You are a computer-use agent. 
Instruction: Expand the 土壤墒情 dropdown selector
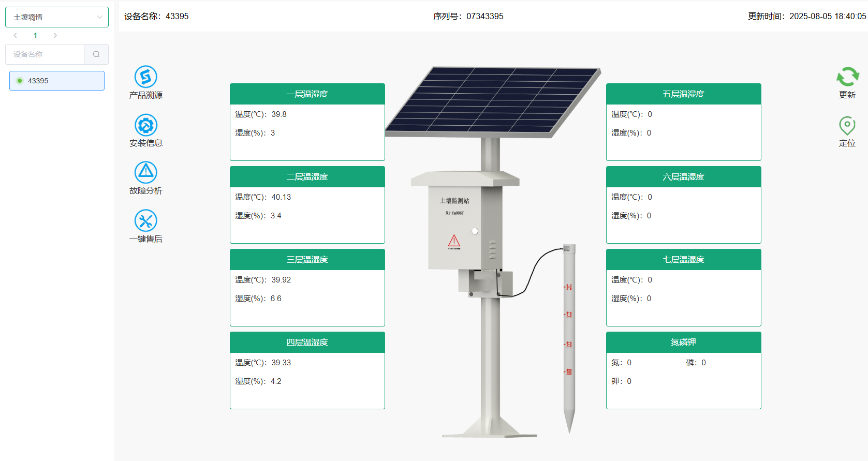(57, 17)
